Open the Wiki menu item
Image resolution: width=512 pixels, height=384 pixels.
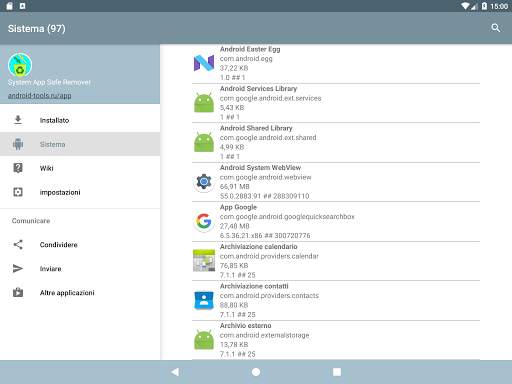(80, 168)
